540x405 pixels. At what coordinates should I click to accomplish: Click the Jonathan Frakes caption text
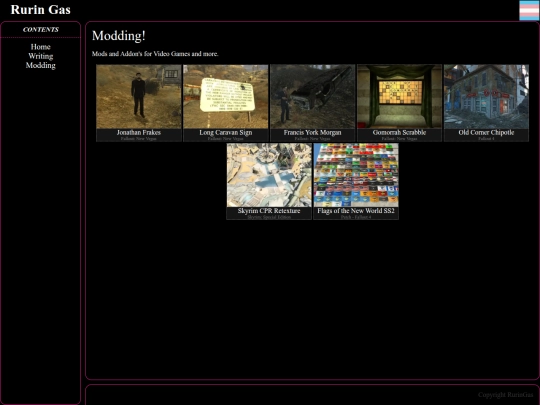point(139,132)
